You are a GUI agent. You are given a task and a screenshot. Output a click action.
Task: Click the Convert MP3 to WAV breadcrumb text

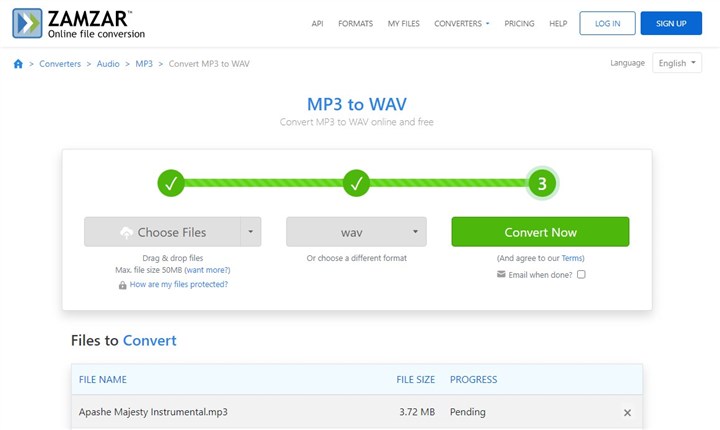click(209, 64)
